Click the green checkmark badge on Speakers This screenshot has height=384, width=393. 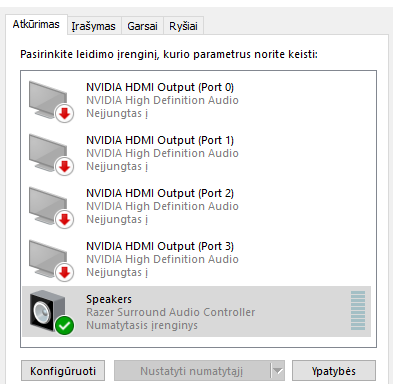click(64, 325)
